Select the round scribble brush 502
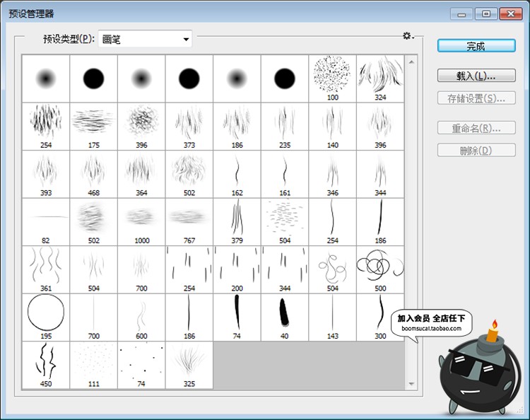The height and width of the screenshot is (420, 530). 189,174
